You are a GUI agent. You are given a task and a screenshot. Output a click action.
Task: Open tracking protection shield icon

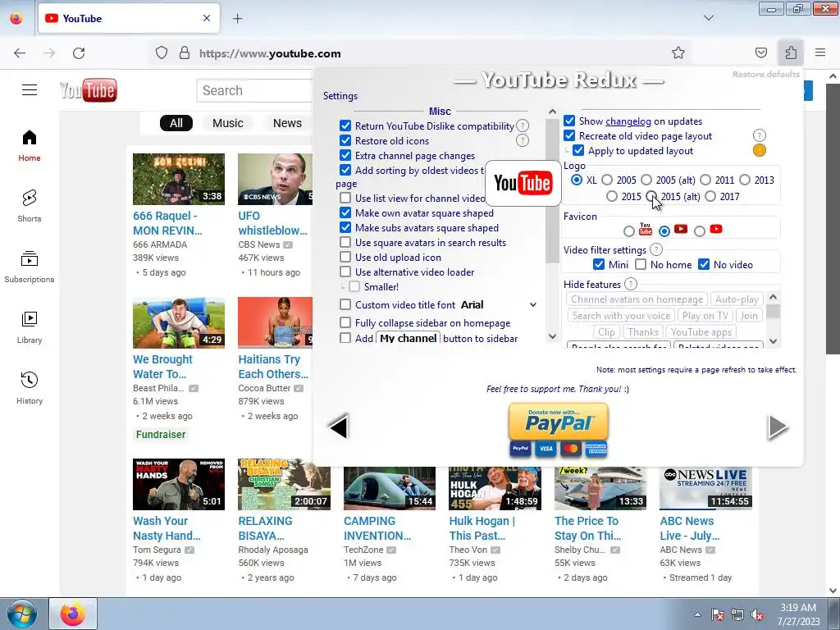(162, 53)
